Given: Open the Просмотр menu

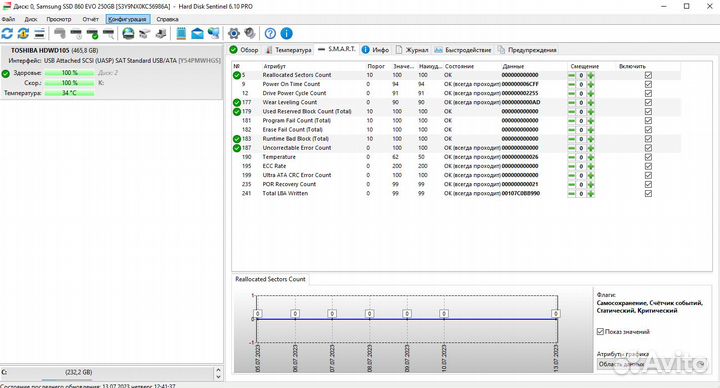Looking at the screenshot, I should coord(59,19).
